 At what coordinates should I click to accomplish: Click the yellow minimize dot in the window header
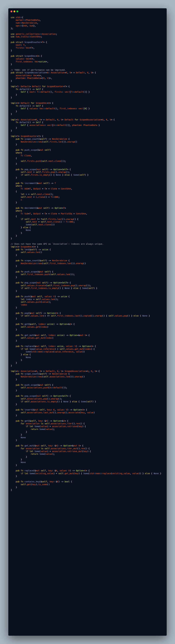click(x=14, y=11)
